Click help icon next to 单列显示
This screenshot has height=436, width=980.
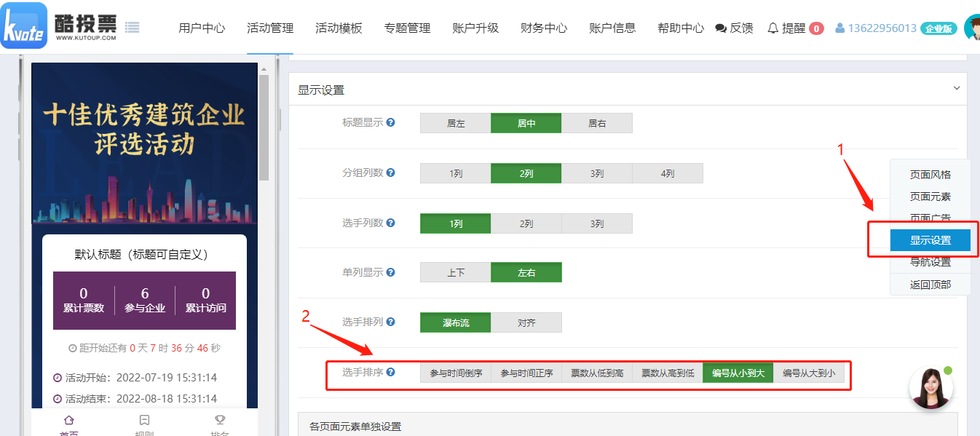391,272
